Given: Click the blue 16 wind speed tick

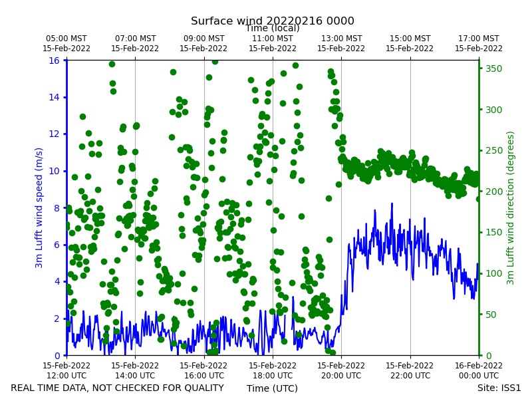Looking at the screenshot, I should [54, 61].
